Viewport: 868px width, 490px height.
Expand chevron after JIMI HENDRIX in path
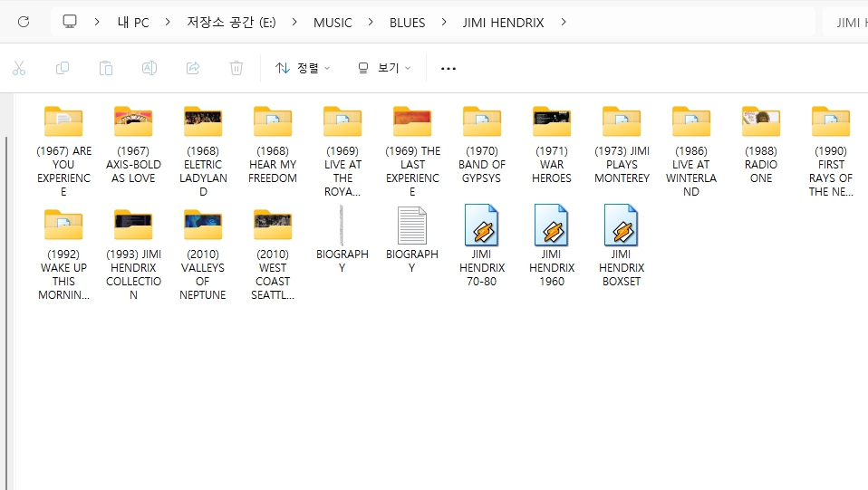click(564, 22)
